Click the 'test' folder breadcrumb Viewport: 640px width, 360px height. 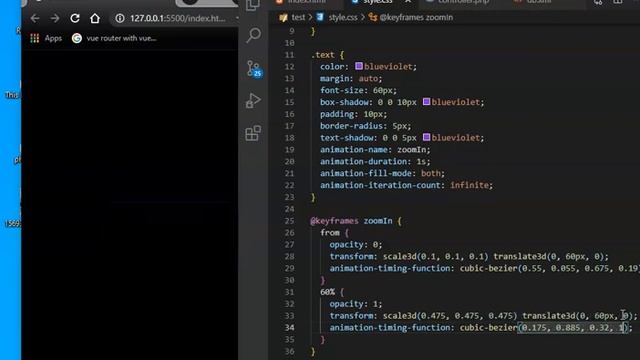pyautogui.click(x=298, y=18)
